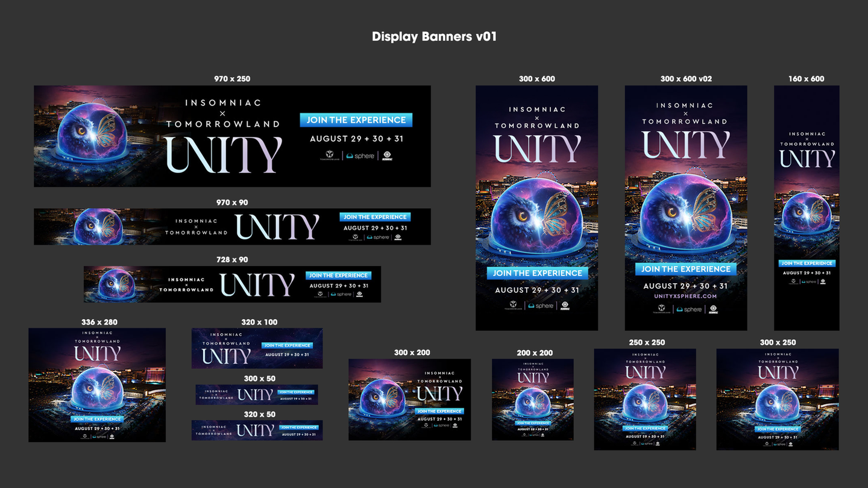Hit Join the Experience in the 728 x 90 banner
The width and height of the screenshot is (868, 488).
point(338,275)
